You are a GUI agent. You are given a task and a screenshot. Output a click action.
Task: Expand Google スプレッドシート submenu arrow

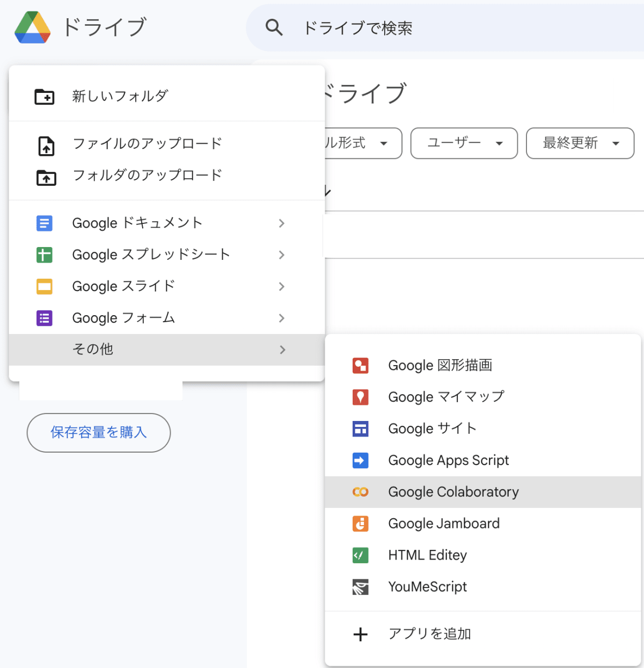point(282,255)
